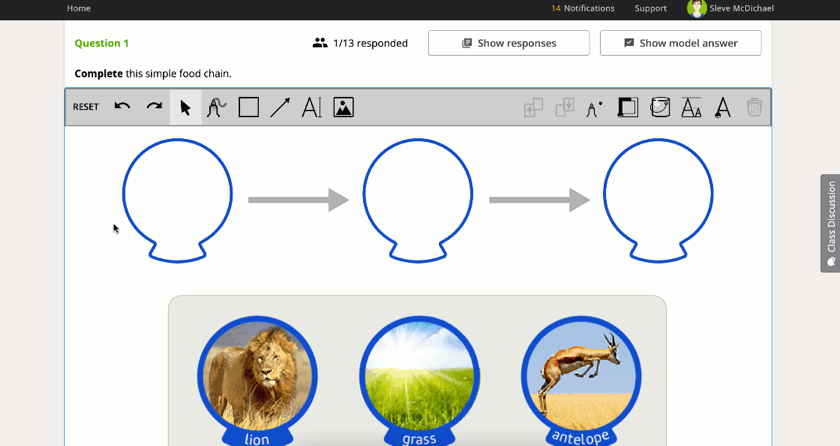Open the border color square icon
Viewport: 840px width, 446px height.
(x=627, y=108)
